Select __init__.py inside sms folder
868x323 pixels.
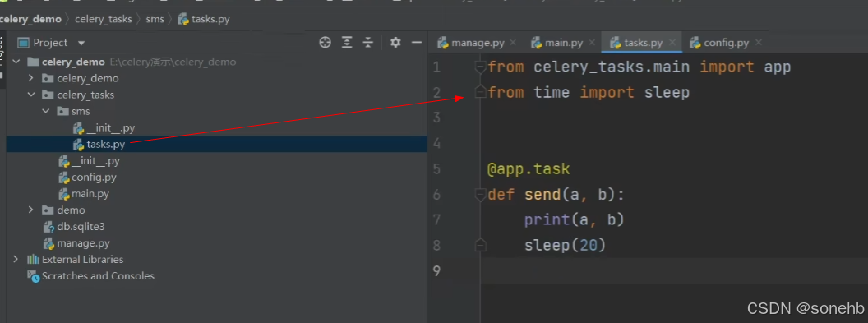pyautogui.click(x=104, y=128)
